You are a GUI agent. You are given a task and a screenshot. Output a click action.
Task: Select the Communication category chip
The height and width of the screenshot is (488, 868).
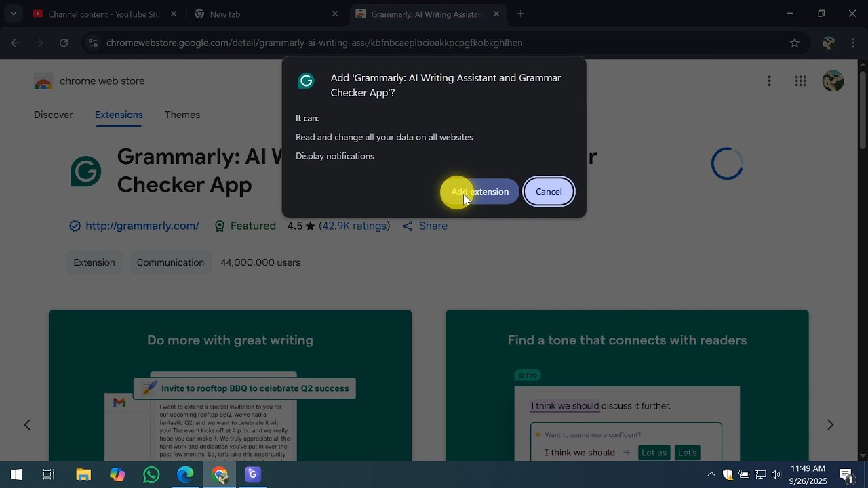[x=170, y=263]
